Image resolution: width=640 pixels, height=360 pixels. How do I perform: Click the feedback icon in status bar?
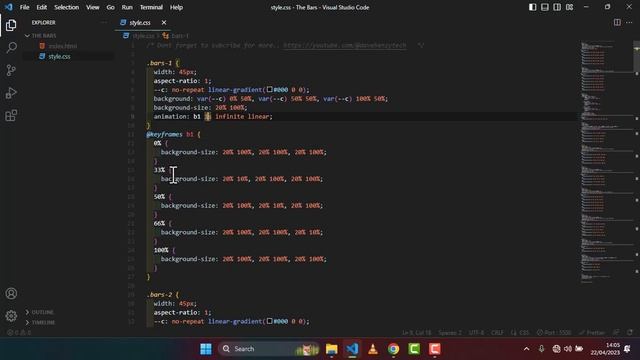pyautogui.click(x=616, y=332)
